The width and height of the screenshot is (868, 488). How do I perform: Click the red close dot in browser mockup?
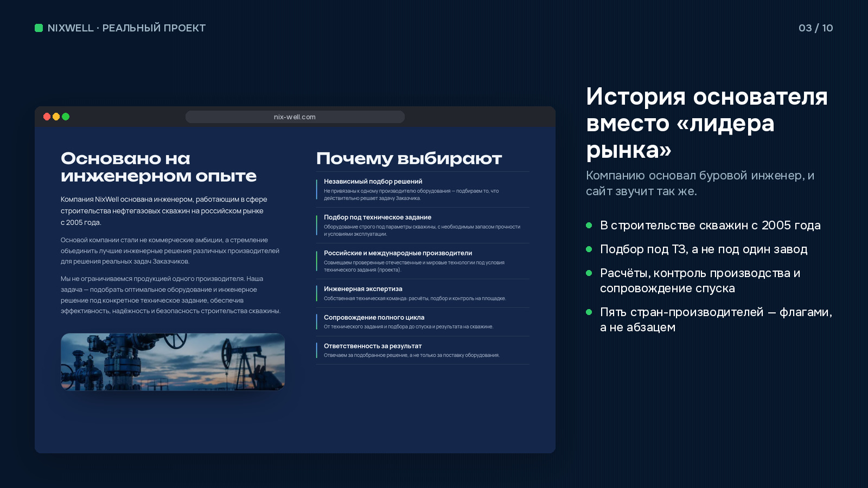pos(47,117)
